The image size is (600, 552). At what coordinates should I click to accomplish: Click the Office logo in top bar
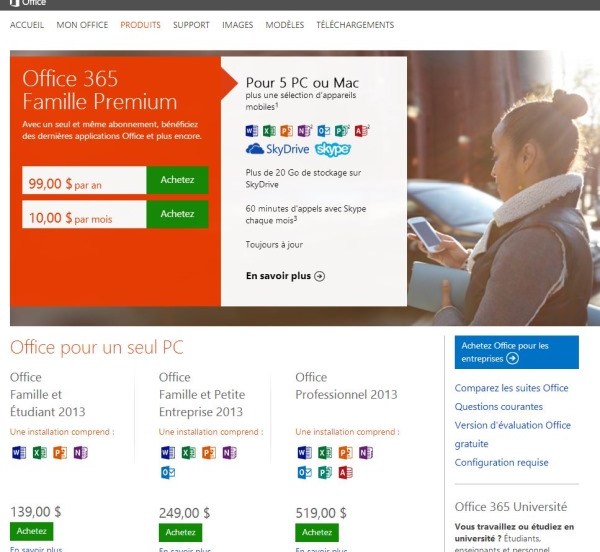click(x=28, y=3)
